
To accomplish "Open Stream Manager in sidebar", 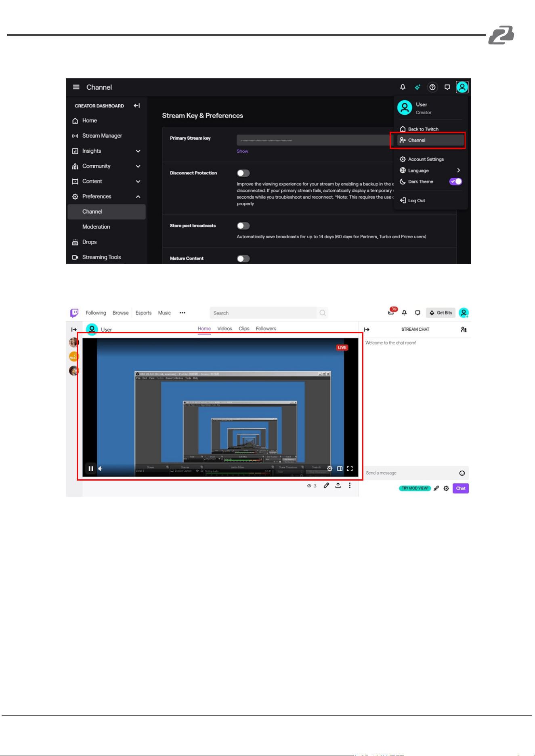I will coord(102,136).
